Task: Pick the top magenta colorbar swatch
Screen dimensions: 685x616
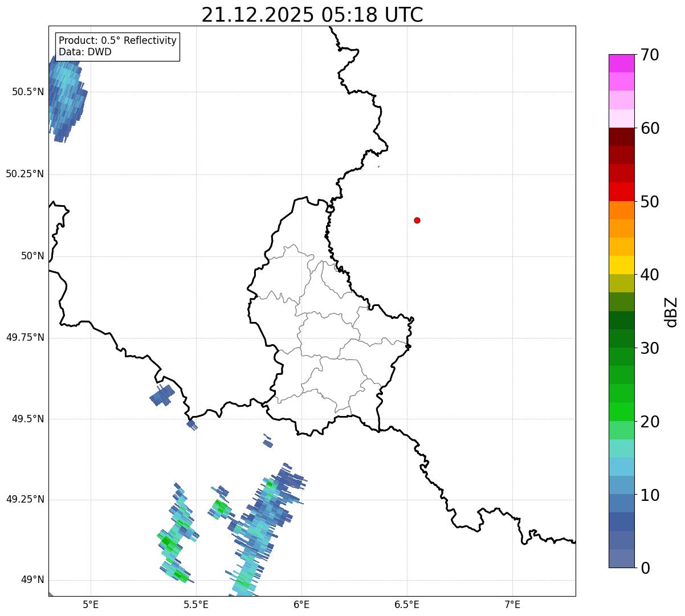Action: pos(621,63)
